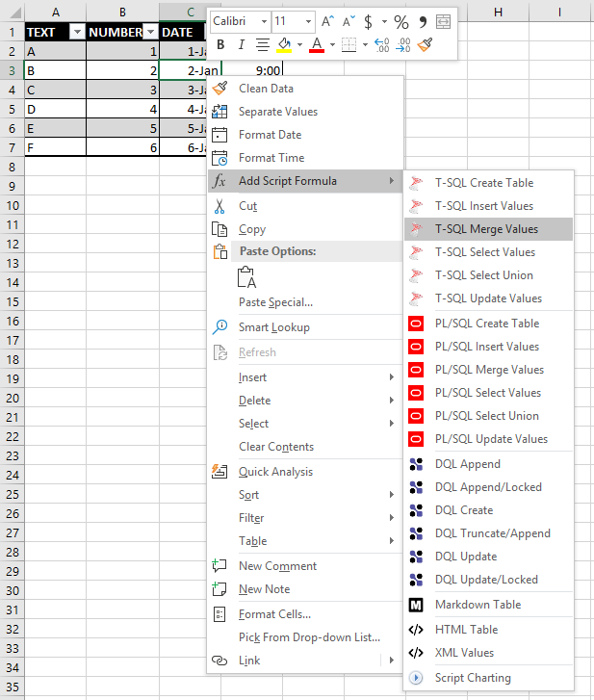Open the borders dropdown arrow
This screenshot has height=700, width=594.
pyautogui.click(x=365, y=44)
